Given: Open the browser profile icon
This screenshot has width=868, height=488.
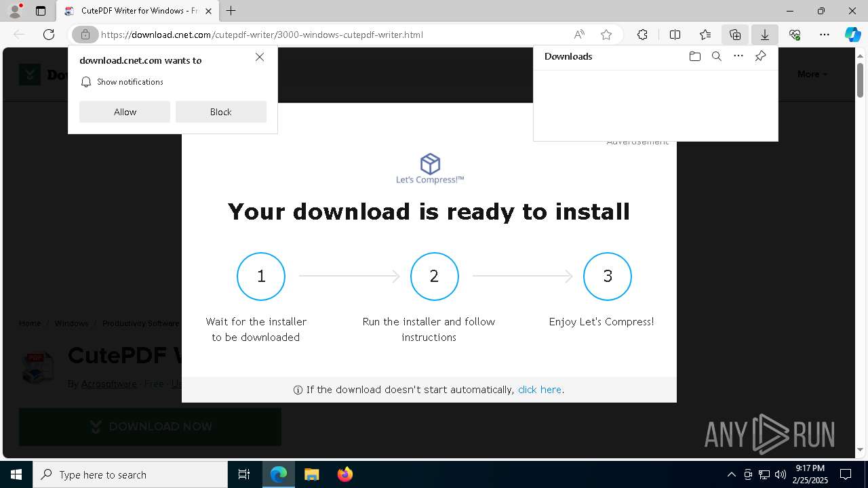Looking at the screenshot, I should point(15,11).
